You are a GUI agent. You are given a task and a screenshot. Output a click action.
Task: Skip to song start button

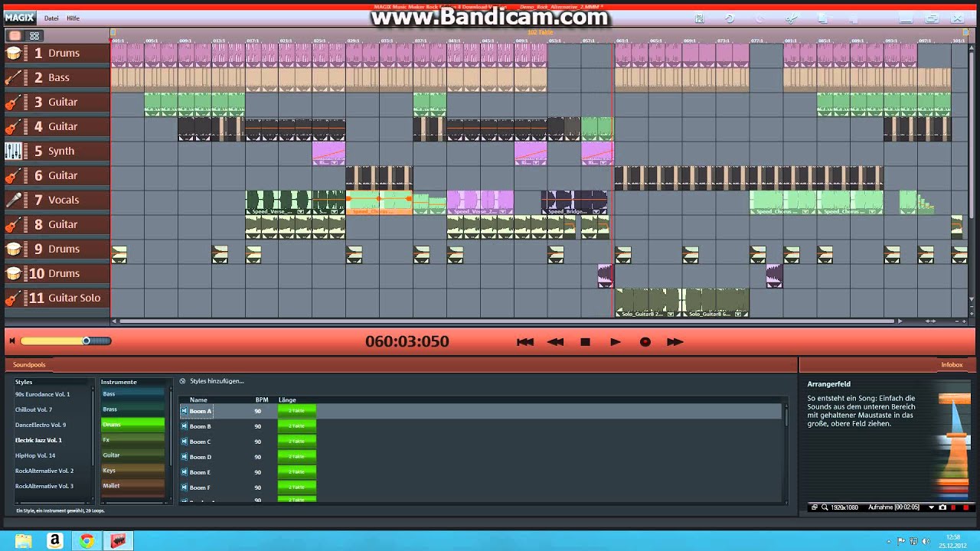click(525, 342)
